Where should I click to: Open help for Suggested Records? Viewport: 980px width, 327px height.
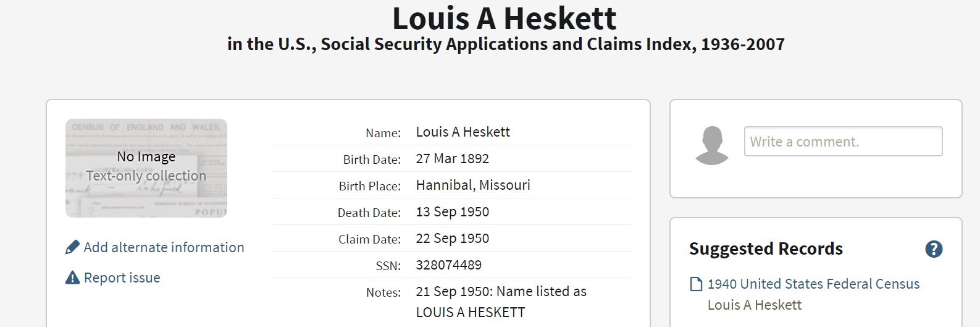[x=934, y=249]
